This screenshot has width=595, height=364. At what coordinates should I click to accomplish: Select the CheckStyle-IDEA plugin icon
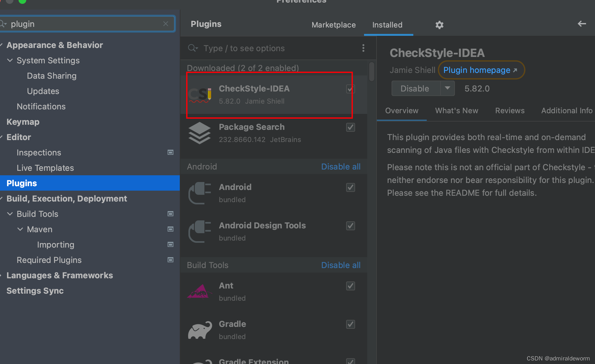(200, 95)
